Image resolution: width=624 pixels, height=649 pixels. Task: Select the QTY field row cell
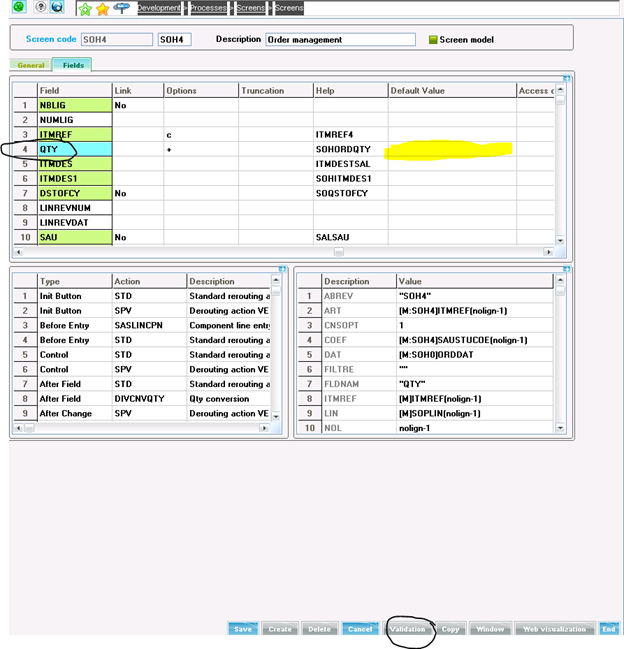click(x=73, y=148)
